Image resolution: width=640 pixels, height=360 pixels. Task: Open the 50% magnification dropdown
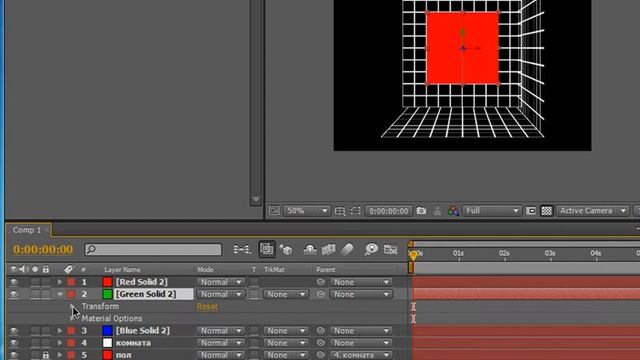click(x=306, y=211)
